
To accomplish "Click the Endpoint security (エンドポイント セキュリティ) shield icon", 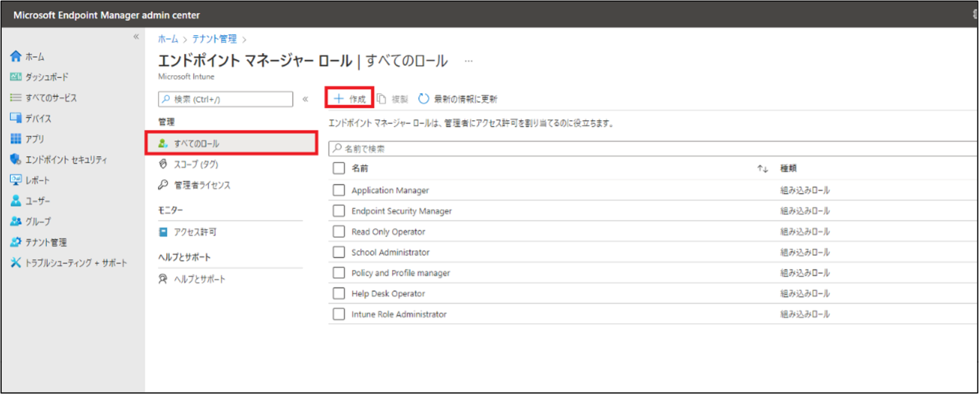I will coord(16,159).
